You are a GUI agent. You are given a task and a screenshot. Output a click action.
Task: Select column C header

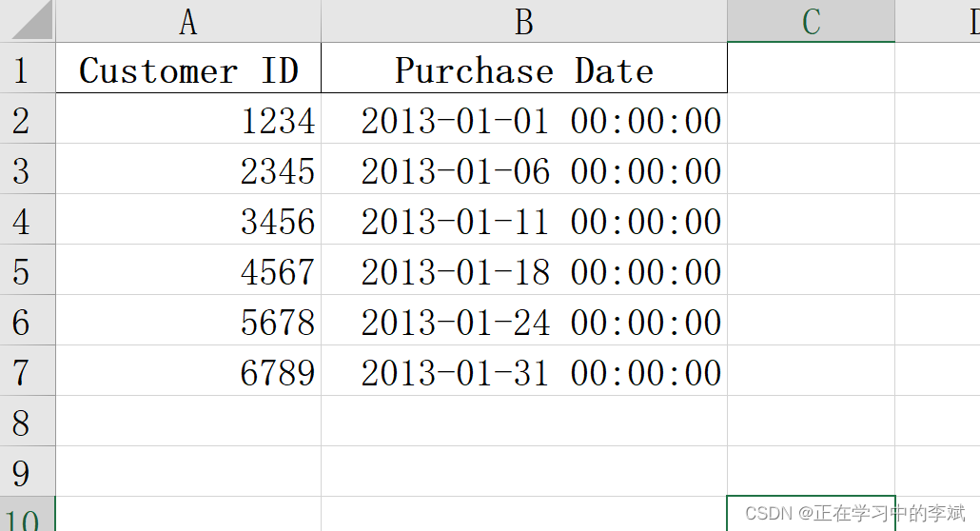click(x=811, y=21)
